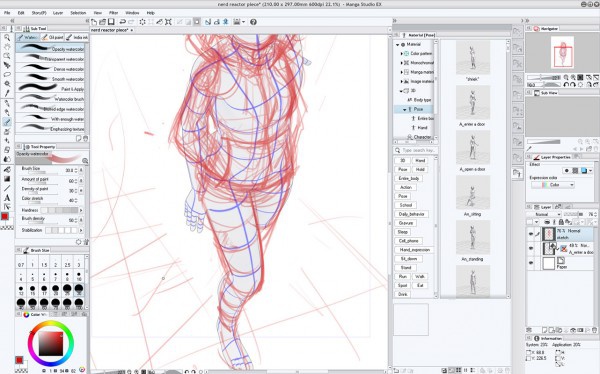Toggle the Entire_body tag filter
600x374 pixels.
coord(409,178)
